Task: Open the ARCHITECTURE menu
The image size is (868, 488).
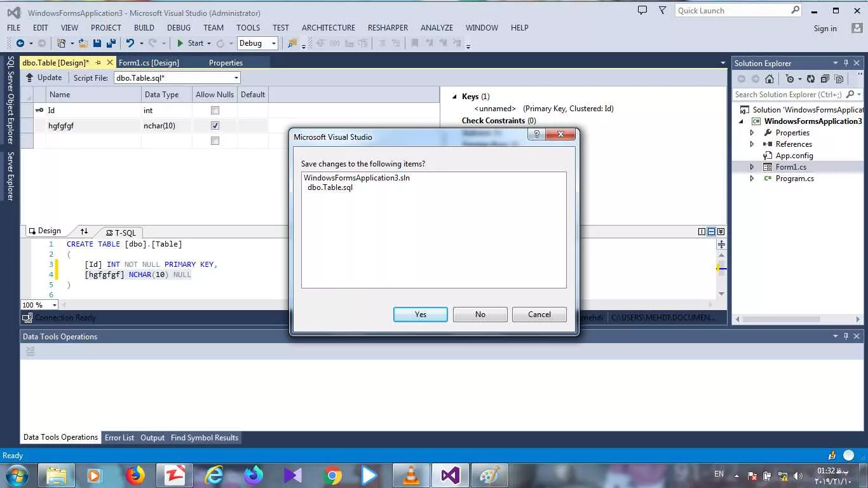Action: (329, 27)
